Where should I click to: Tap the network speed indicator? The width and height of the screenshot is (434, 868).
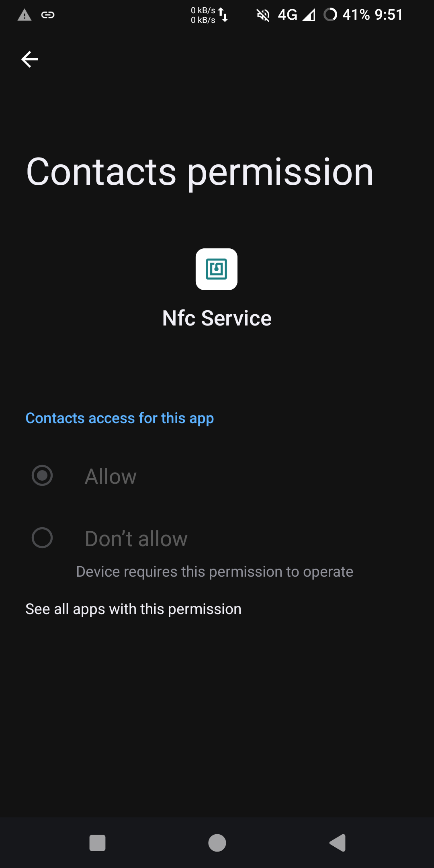click(210, 15)
